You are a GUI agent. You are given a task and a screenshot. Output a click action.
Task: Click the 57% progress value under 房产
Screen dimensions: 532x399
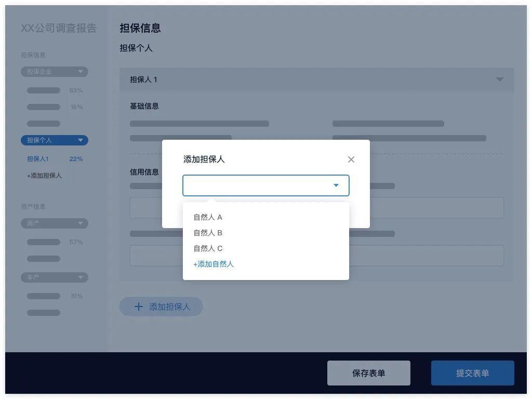point(76,242)
